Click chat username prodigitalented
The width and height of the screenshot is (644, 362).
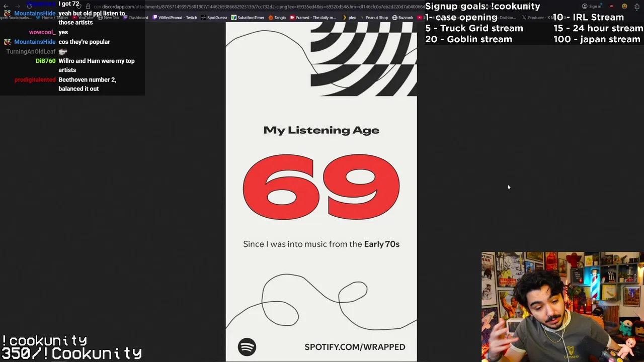[35, 80]
